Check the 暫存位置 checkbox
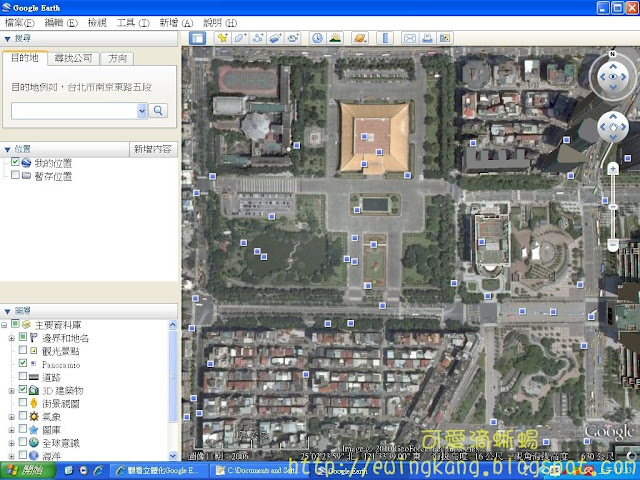Screen dimensions: 640x480 (x=15, y=175)
